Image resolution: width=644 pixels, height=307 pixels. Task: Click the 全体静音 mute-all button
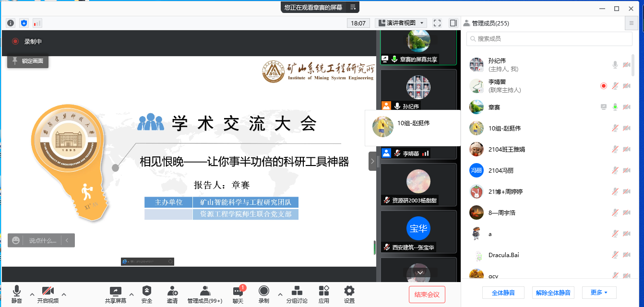pos(503,292)
